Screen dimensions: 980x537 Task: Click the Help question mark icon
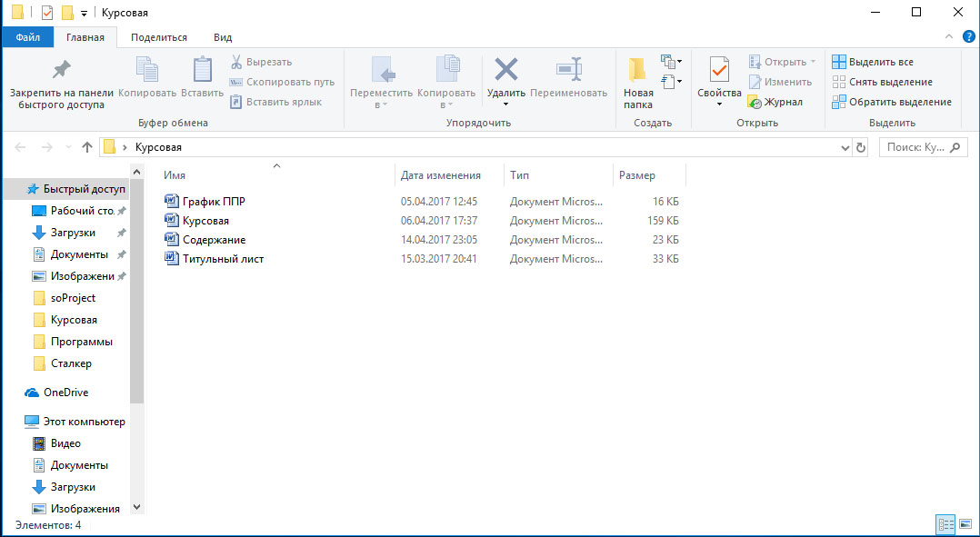(x=968, y=36)
